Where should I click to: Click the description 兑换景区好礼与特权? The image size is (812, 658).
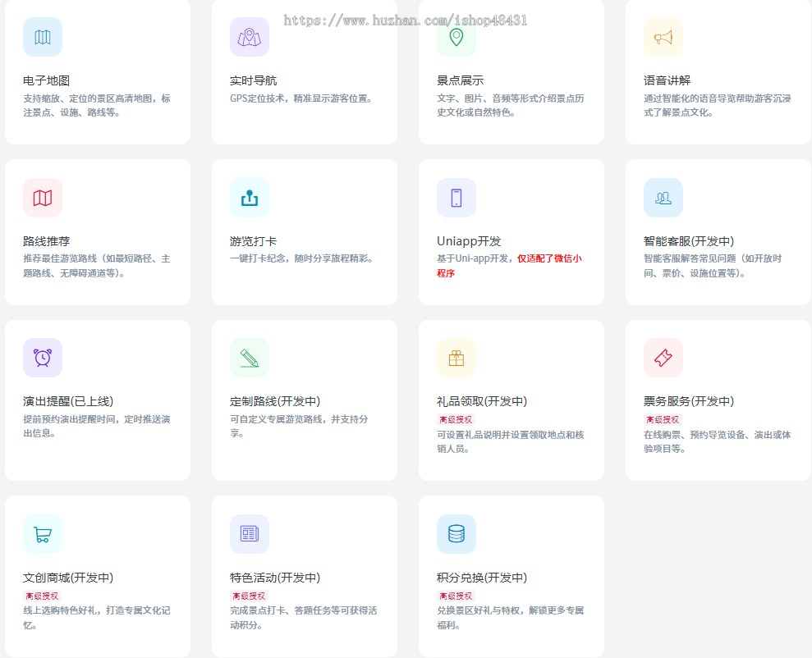[x=511, y=618]
